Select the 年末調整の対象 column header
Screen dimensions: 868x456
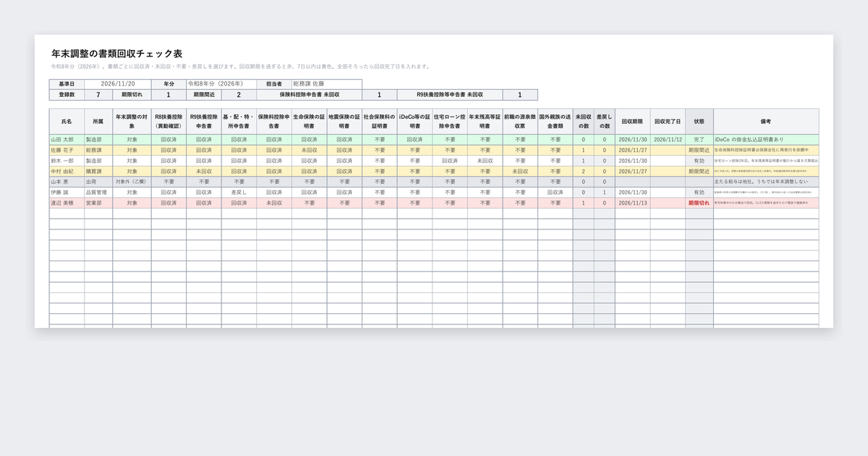pos(132,121)
